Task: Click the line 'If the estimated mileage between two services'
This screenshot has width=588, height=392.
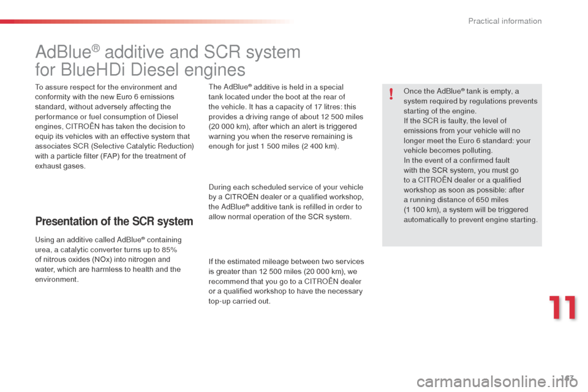Action: click(286, 262)
